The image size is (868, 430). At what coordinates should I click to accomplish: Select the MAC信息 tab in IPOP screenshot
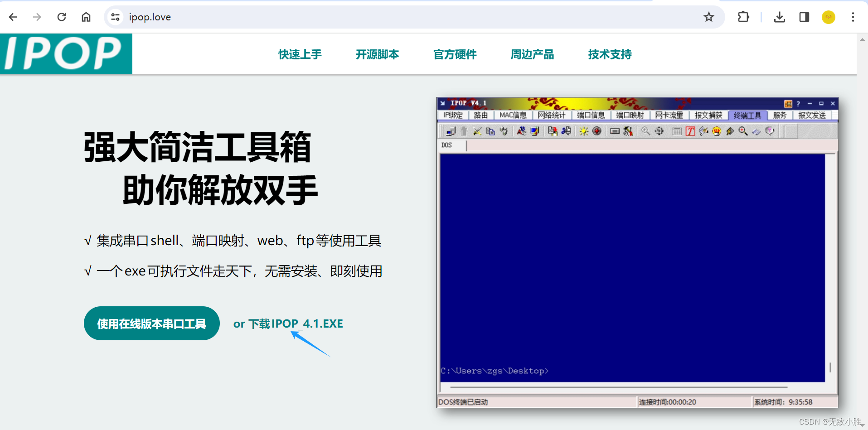(x=513, y=116)
